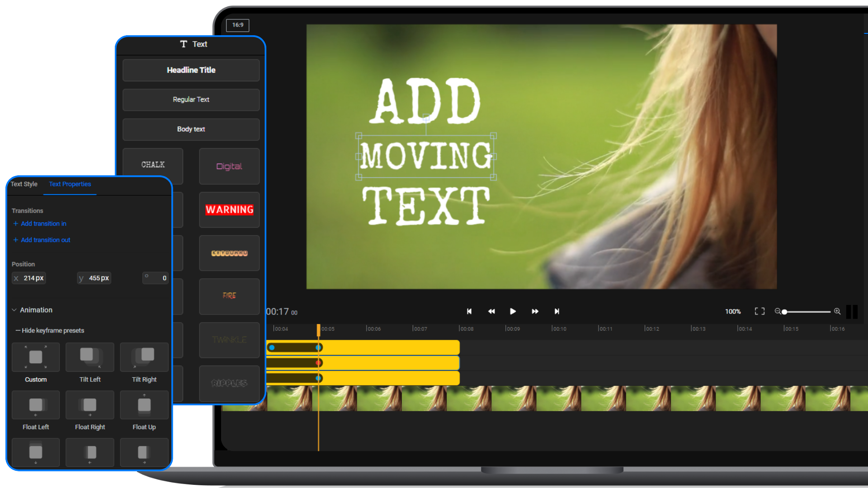The height and width of the screenshot is (488, 868).
Task: Open the 16:9 aspect ratio selector
Action: pyautogui.click(x=238, y=25)
